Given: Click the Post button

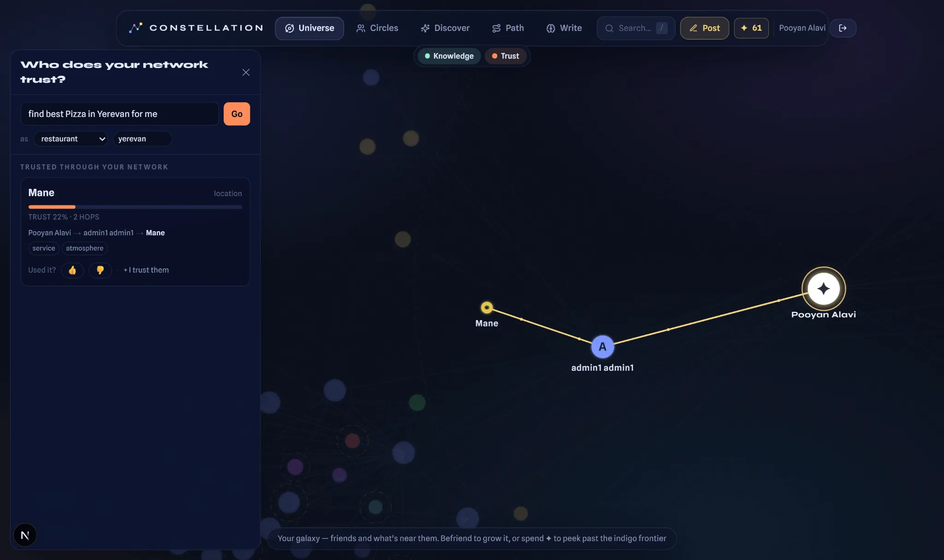Looking at the screenshot, I should pos(704,28).
